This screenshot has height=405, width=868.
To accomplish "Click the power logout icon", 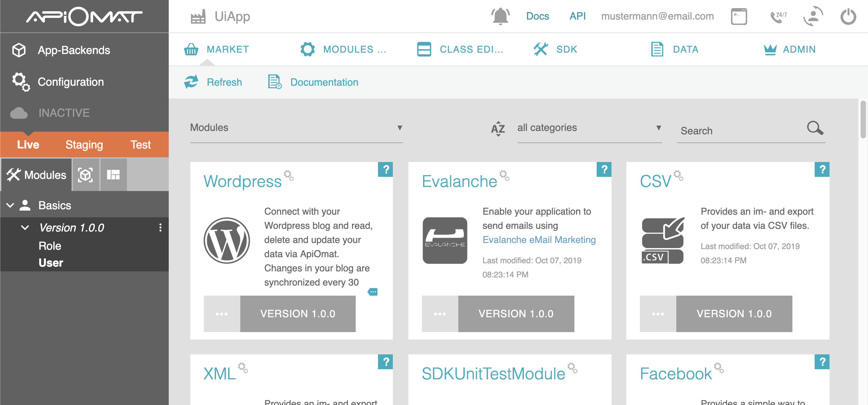I will coord(848,17).
